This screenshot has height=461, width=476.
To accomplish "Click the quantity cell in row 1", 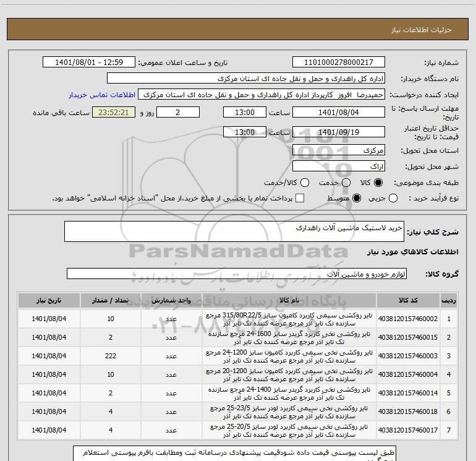I will pyautogui.click(x=111, y=319).
